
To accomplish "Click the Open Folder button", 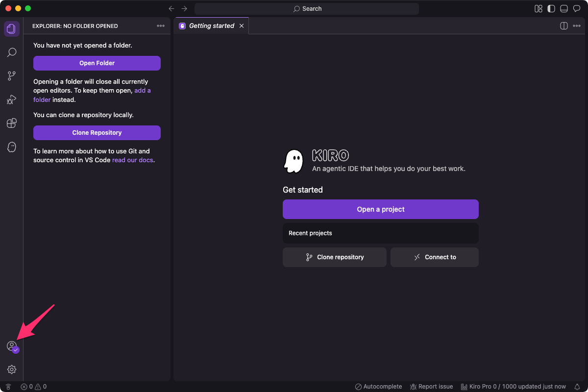I will pyautogui.click(x=97, y=63).
